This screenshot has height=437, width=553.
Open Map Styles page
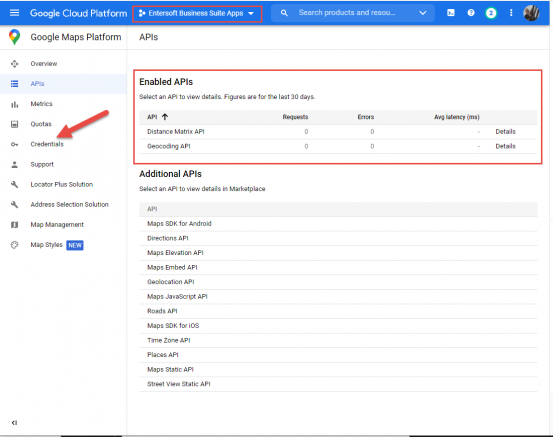(47, 245)
